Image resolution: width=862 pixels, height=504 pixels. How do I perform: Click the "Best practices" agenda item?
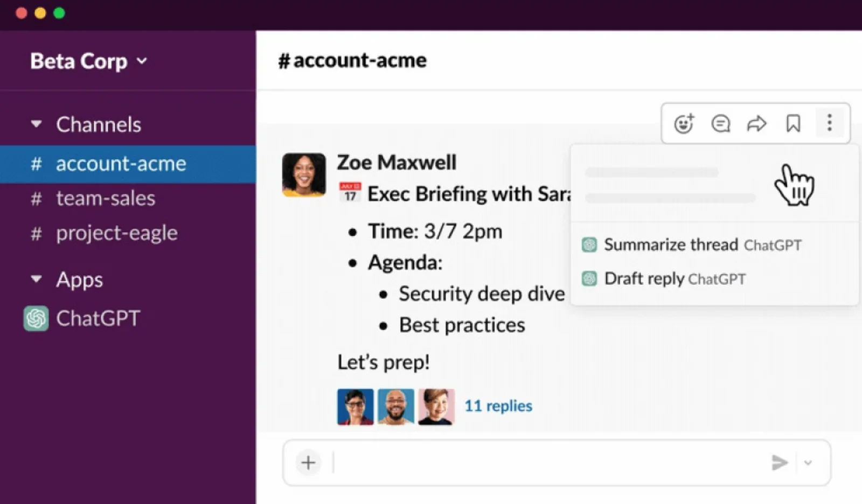(x=462, y=325)
